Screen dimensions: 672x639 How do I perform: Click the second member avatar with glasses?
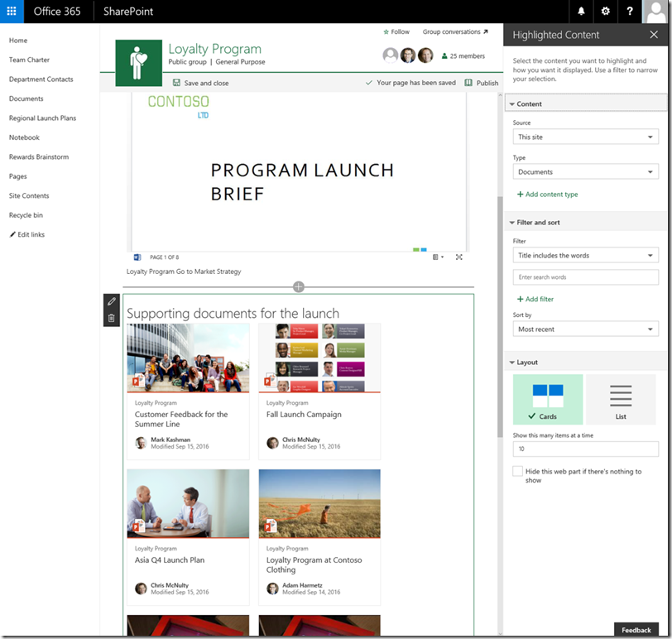coord(407,55)
